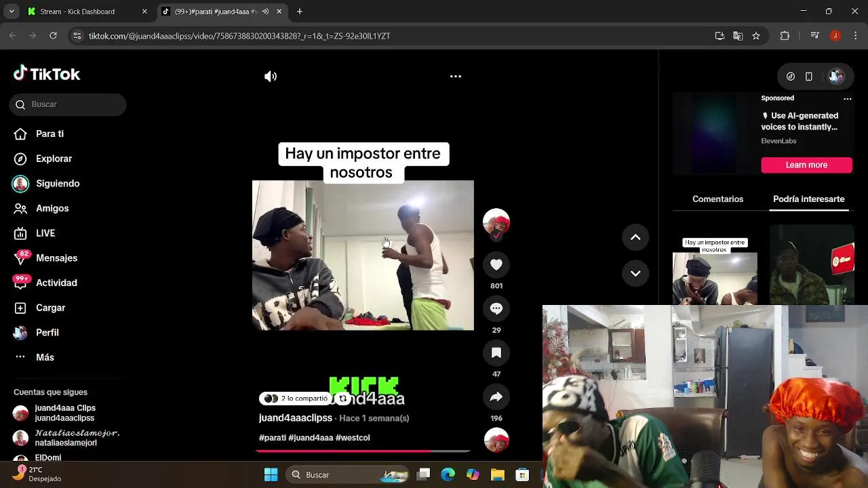Follow the creator via avatar plus badge
Viewport: 868px width, 488px height.
(x=496, y=236)
